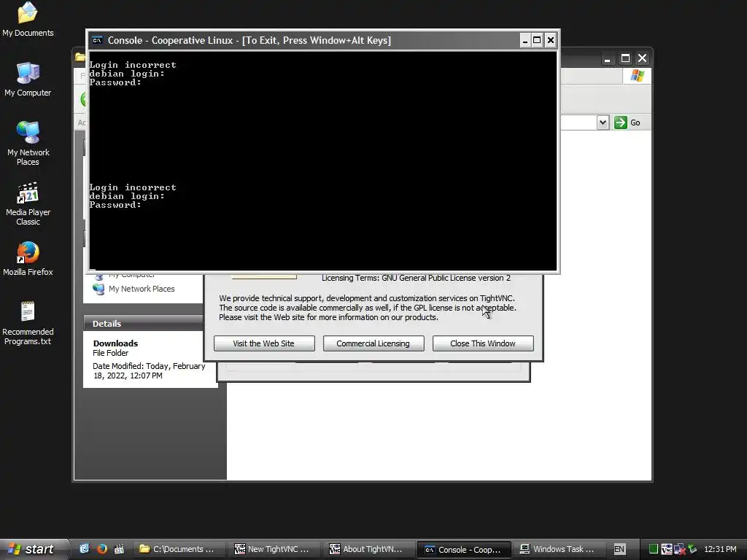This screenshot has width=747, height=560.
Task: Click the Windows flag logo in Explorer window
Action: click(x=637, y=76)
